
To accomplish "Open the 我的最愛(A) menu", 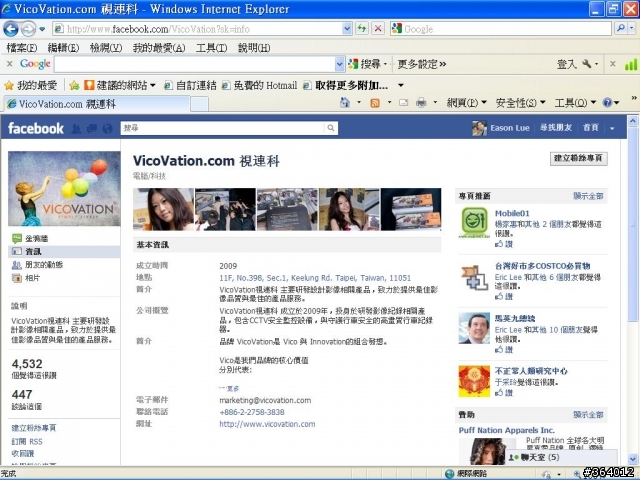I will [x=159, y=48].
